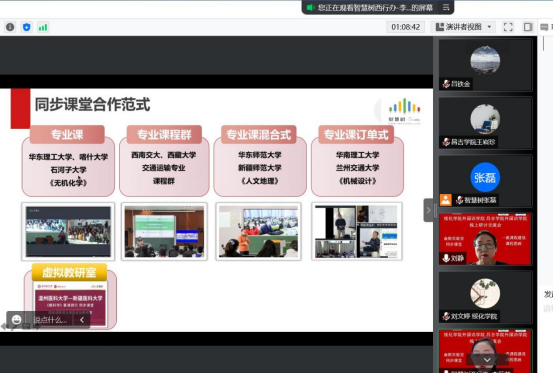Click the muted mic icon on 吕铁金
The height and width of the screenshot is (373, 553).
pyautogui.click(x=446, y=84)
